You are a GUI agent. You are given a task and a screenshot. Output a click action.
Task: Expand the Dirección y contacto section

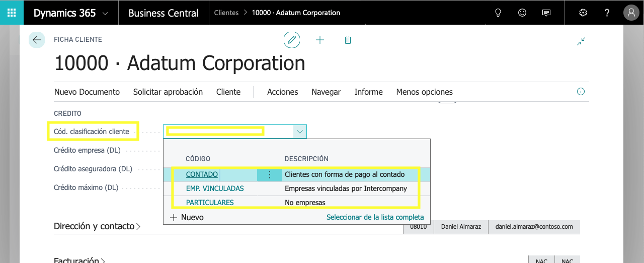click(97, 226)
